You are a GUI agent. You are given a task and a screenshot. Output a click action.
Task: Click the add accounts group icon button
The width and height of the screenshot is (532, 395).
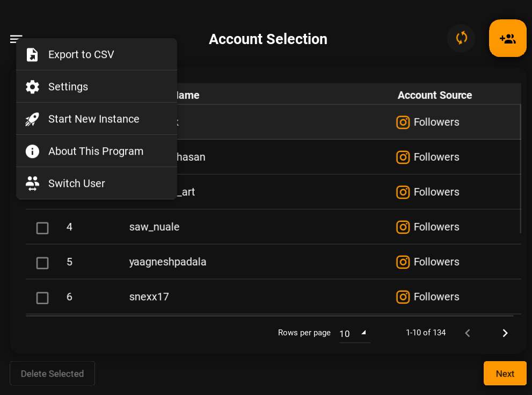click(507, 38)
